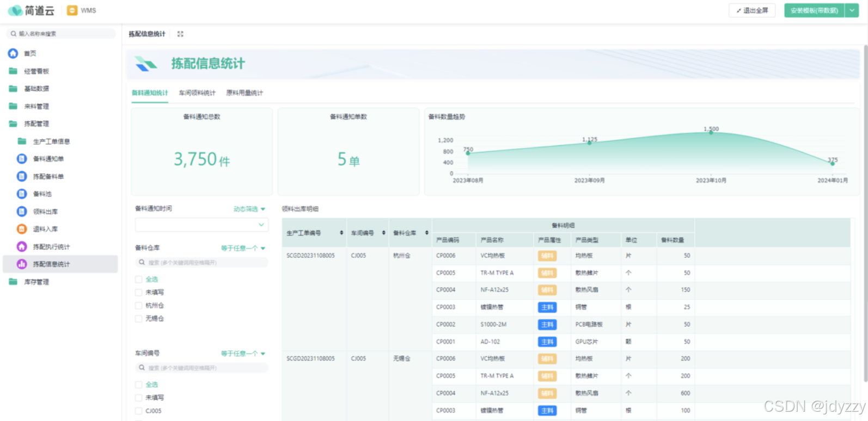Click the 杭州仓 cell in the table
This screenshot has height=421, width=868.
pos(402,256)
